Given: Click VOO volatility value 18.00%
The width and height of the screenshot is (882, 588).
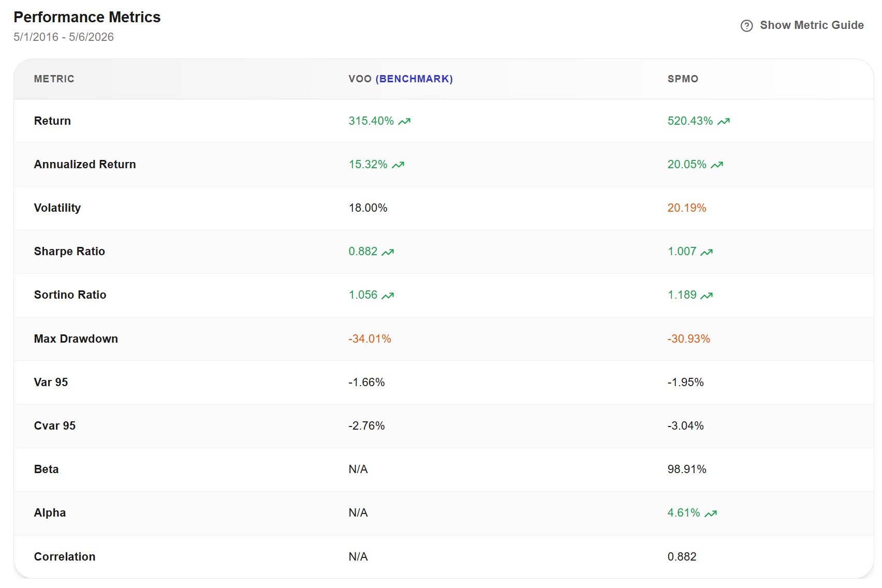Looking at the screenshot, I should 368,208.
